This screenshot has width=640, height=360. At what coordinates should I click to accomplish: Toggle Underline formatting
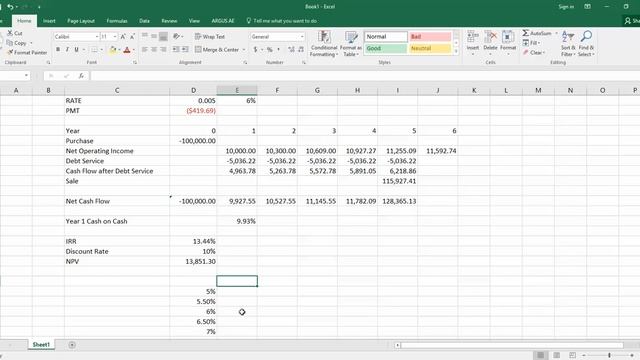76,49
